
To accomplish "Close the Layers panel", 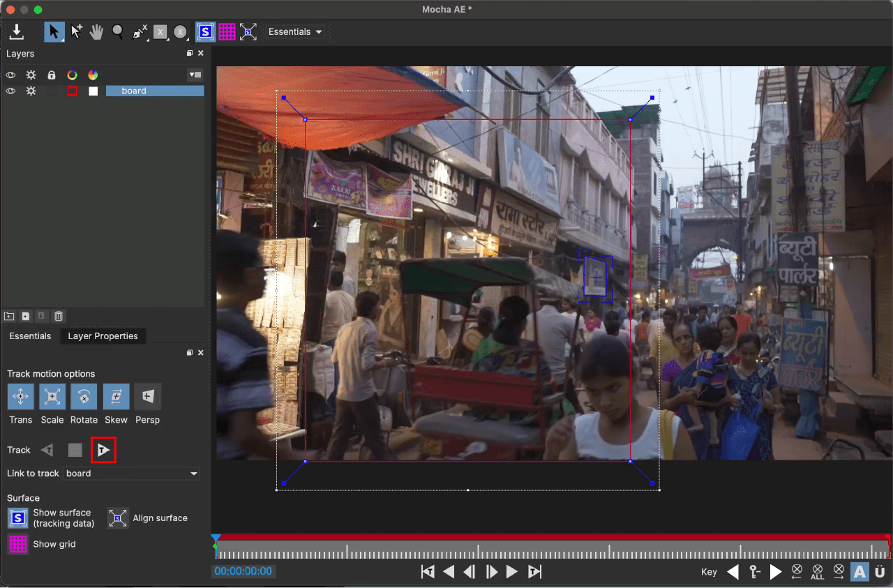I will pyautogui.click(x=201, y=54).
